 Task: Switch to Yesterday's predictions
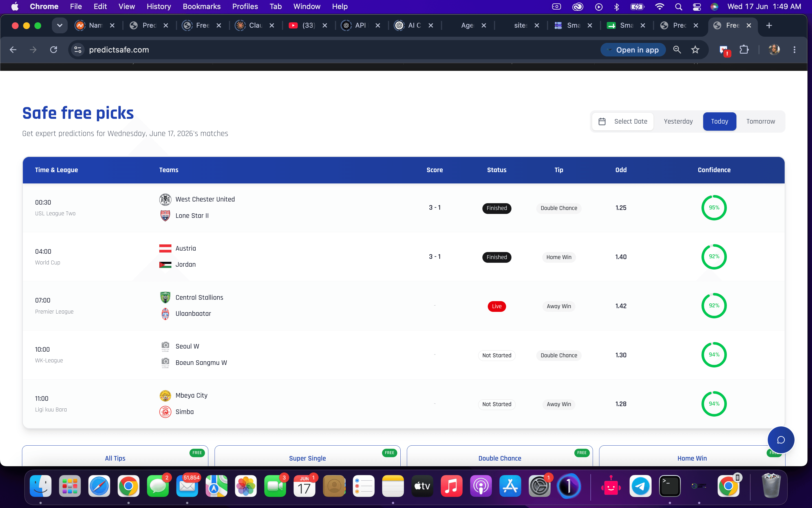(678, 121)
